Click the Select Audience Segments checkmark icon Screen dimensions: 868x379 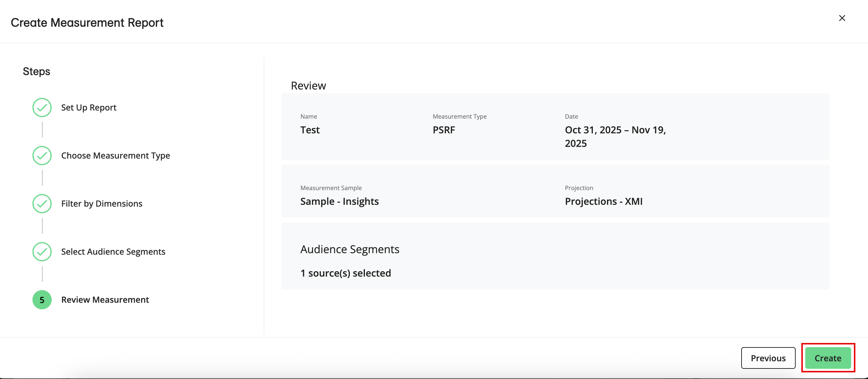click(x=41, y=251)
